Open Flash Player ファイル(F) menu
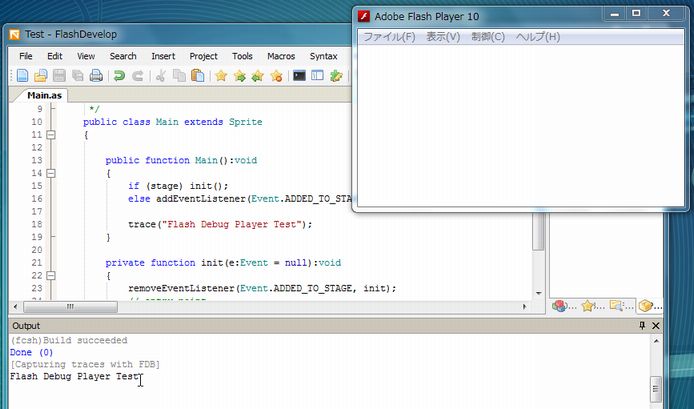694x409 pixels. [389, 37]
